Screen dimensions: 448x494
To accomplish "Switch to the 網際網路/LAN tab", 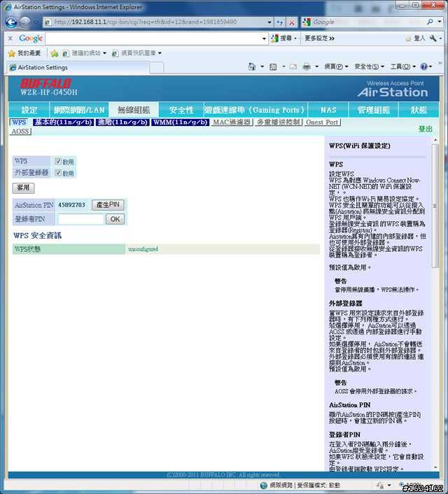I will (79, 110).
